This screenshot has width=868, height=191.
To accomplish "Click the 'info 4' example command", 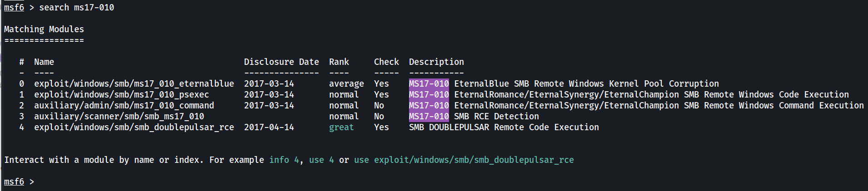I will click(284, 160).
